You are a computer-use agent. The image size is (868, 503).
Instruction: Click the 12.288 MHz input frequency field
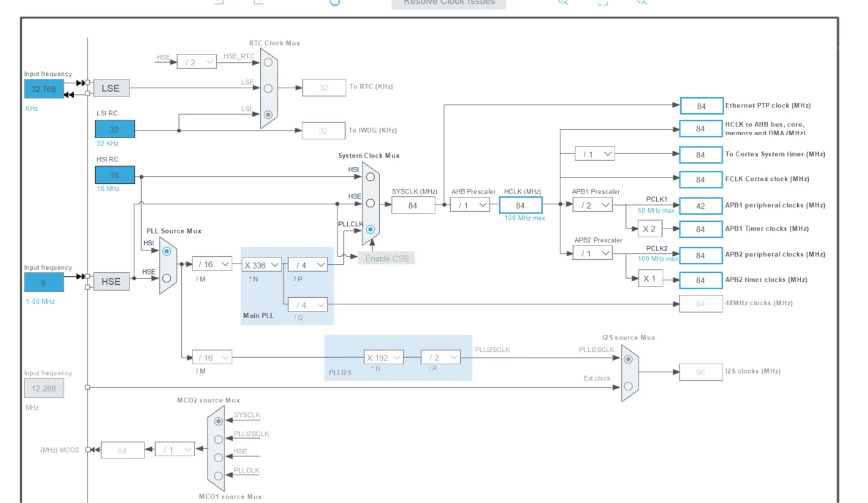click(x=44, y=388)
